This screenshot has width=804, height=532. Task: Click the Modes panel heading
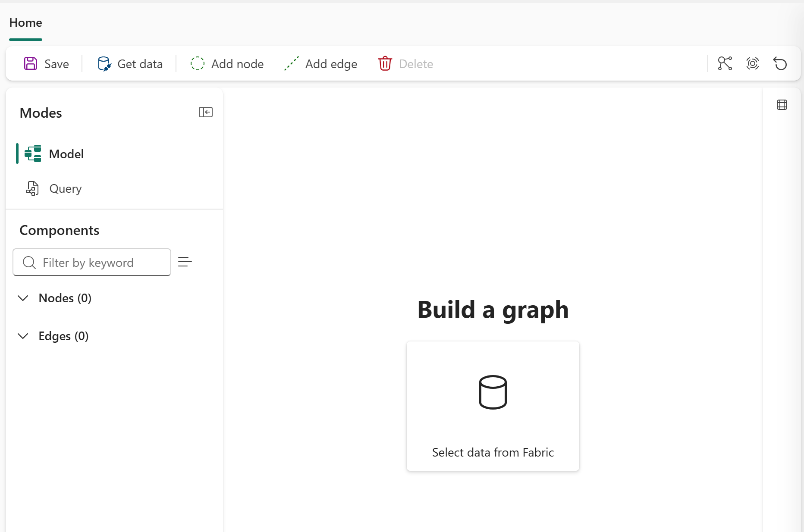point(41,113)
